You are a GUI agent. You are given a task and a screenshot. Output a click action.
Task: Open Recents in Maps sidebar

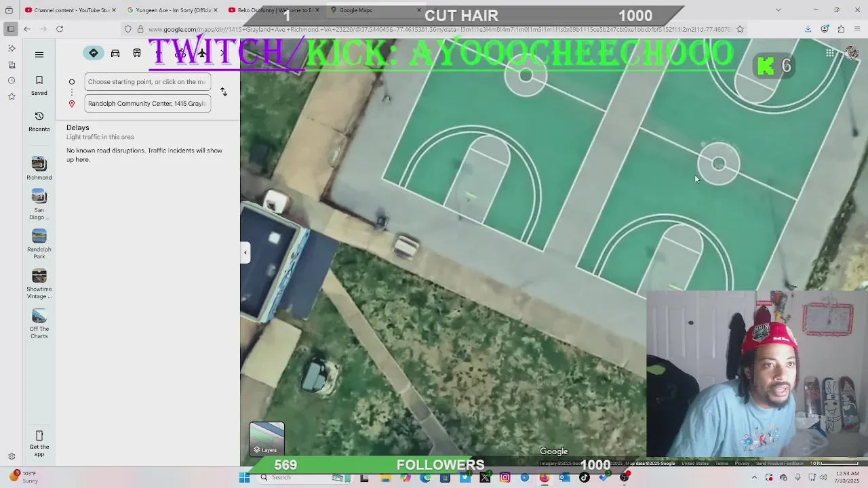pos(39,121)
